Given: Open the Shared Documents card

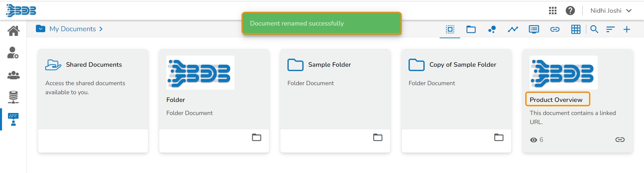Looking at the screenshot, I should 94,65.
